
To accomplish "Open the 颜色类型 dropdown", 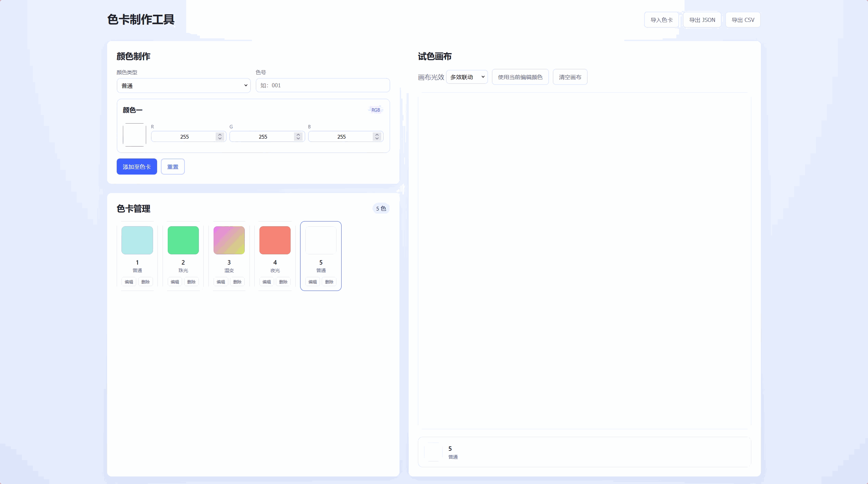I will [x=183, y=86].
